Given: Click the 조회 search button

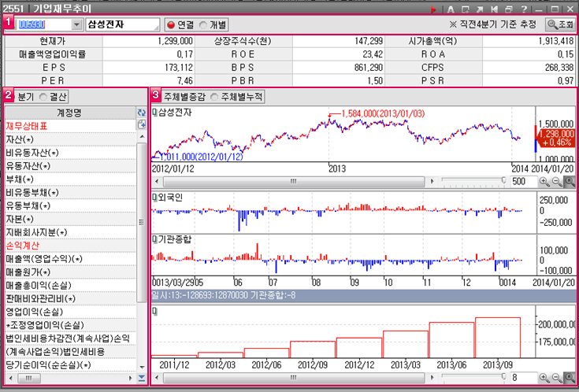Looking at the screenshot, I should coord(560,24).
